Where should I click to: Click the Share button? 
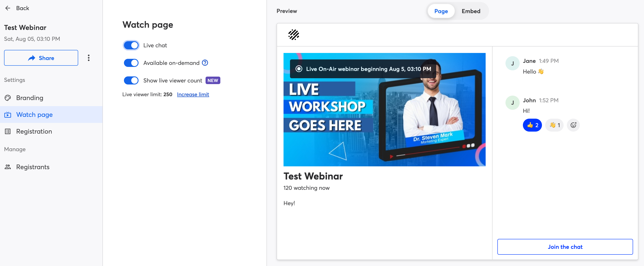tap(41, 58)
